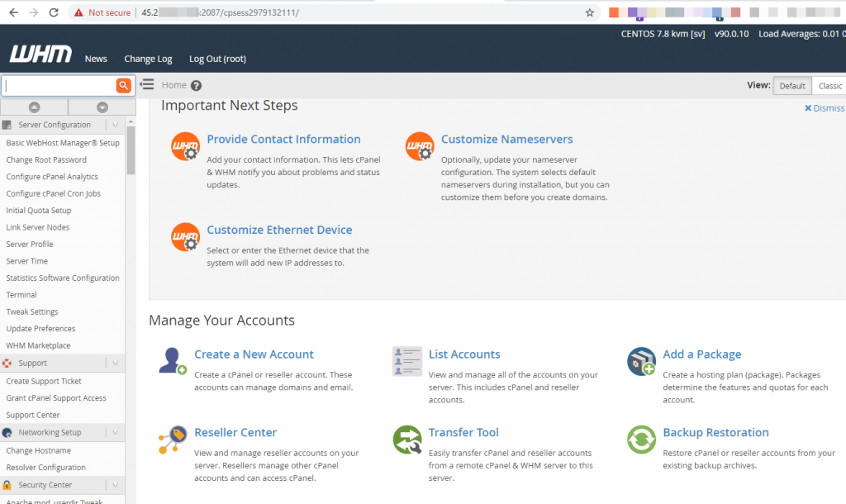This screenshot has width=846, height=504.
Task: Open the help question mark icon beside Home
Action: pos(197,85)
